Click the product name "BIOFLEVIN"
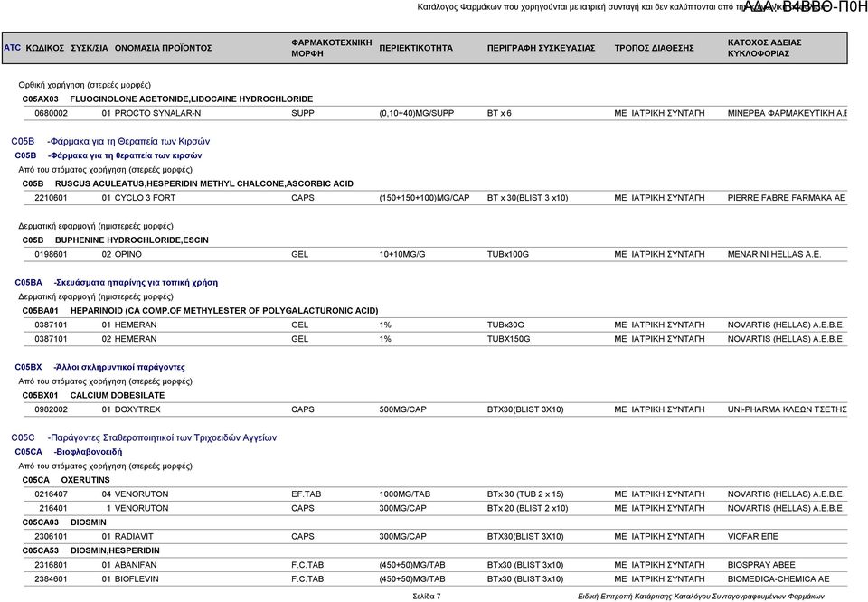 pyautogui.click(x=137, y=579)
